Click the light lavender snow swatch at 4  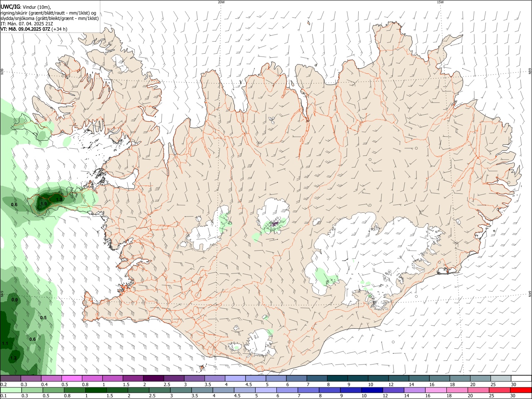click(235, 379)
